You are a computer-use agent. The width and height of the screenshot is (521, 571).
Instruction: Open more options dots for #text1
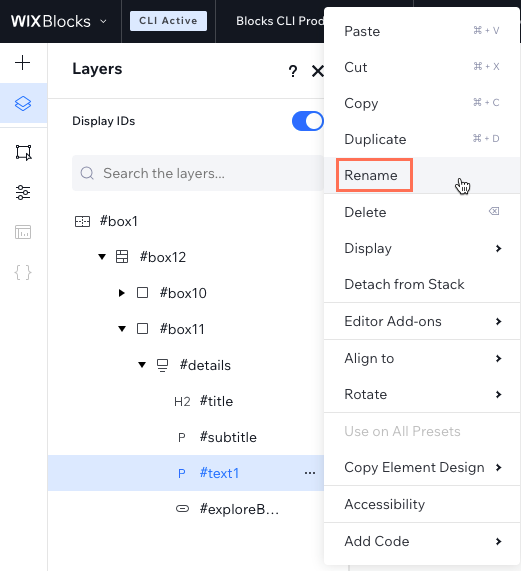(310, 473)
